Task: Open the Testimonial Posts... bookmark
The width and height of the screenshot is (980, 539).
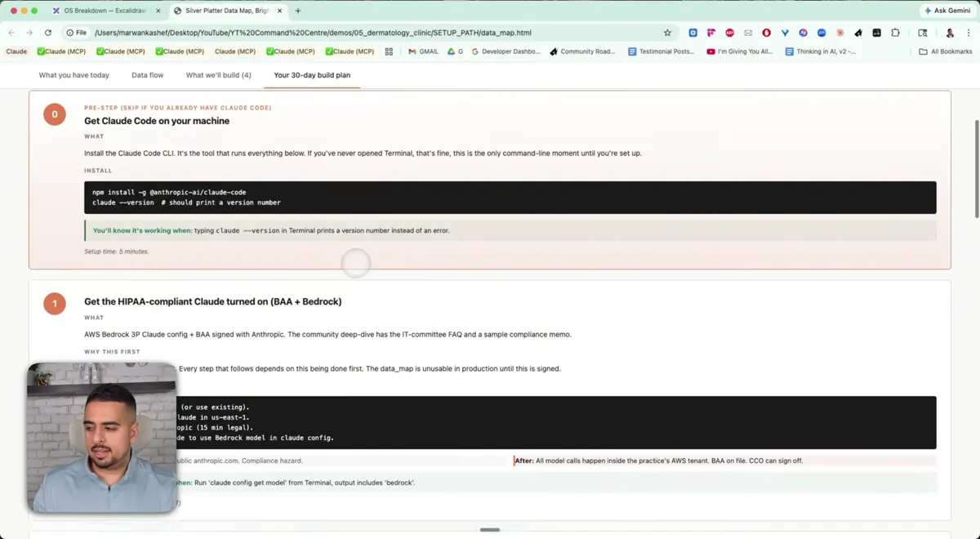Action: (661, 51)
